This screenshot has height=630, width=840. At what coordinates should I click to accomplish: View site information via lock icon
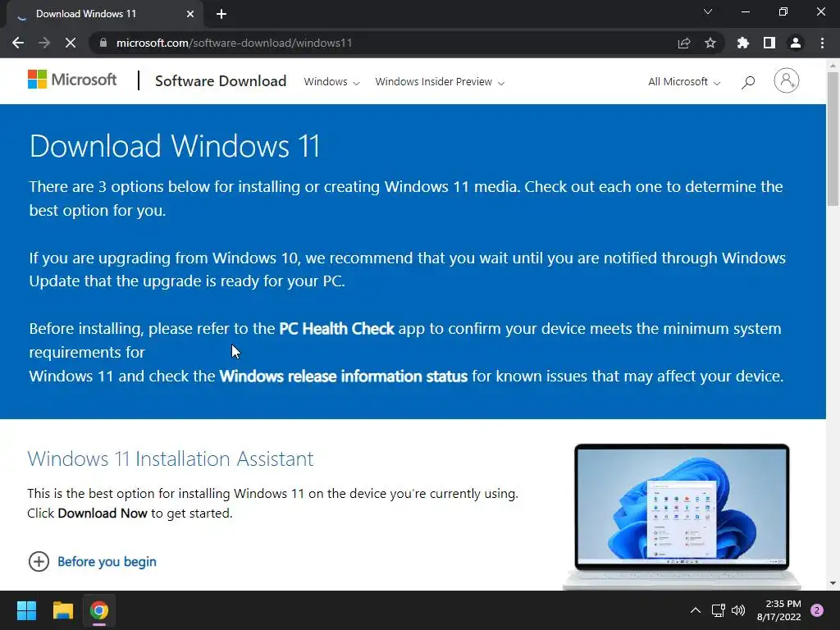click(x=103, y=43)
